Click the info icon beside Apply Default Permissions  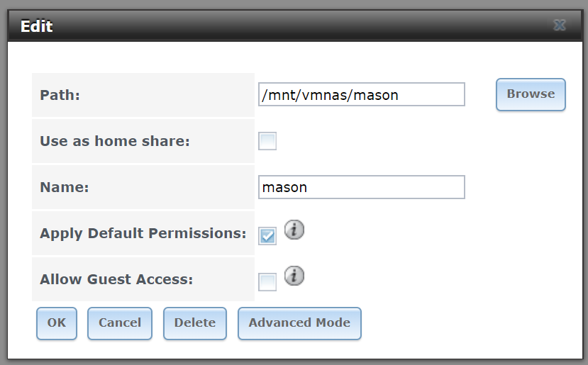294,230
